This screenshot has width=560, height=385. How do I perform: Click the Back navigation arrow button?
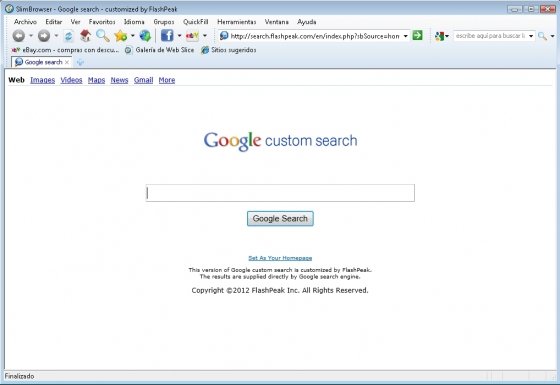tap(19, 36)
